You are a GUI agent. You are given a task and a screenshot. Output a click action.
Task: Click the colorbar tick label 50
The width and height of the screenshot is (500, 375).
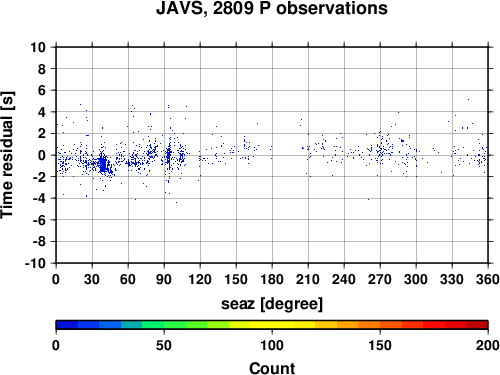pos(164,345)
